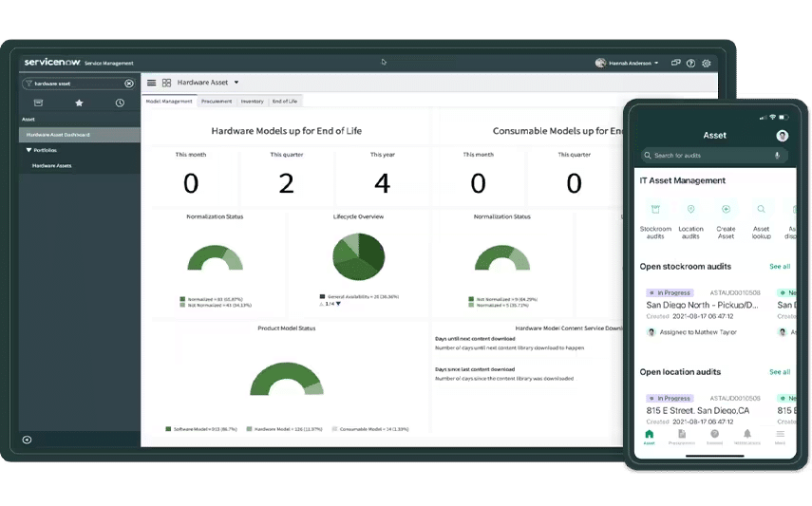Click inside the navigation filter field
The width and height of the screenshot is (812, 506).
[79, 84]
